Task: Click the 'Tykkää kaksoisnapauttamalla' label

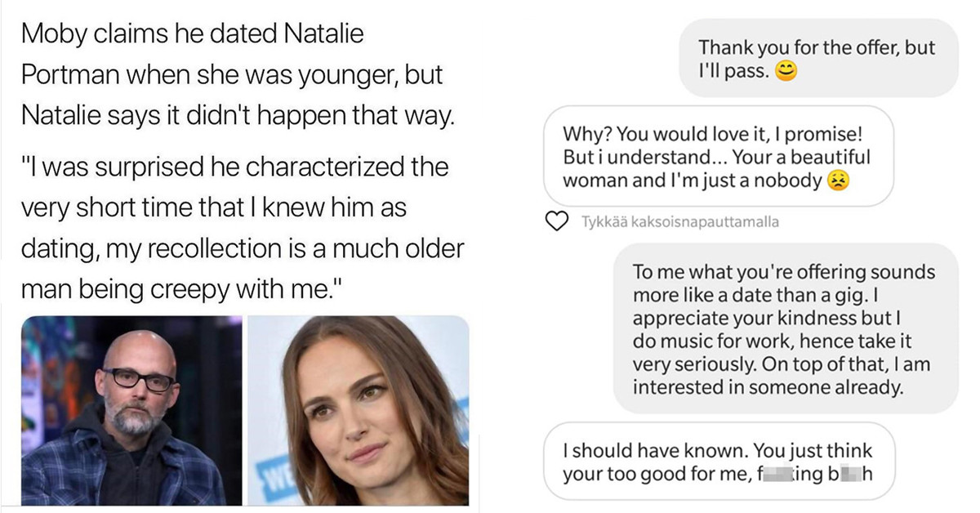Action: 679,221
